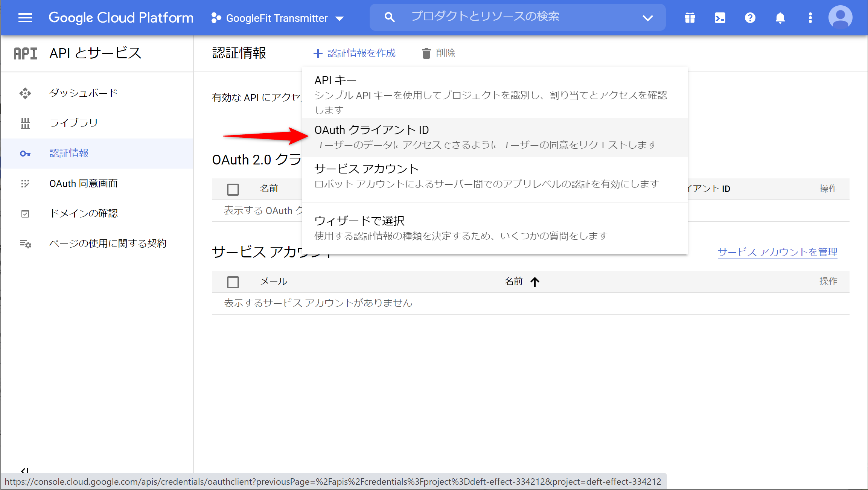This screenshot has width=868, height=490.
Task: Click 認証情報を作成 button
Action: click(355, 53)
